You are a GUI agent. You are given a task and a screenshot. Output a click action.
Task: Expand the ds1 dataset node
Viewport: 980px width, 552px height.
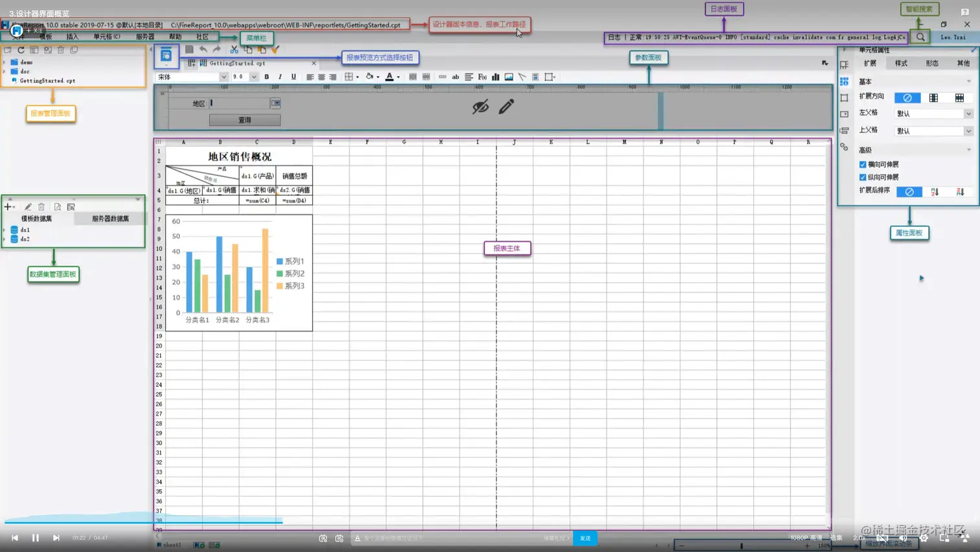pos(5,230)
